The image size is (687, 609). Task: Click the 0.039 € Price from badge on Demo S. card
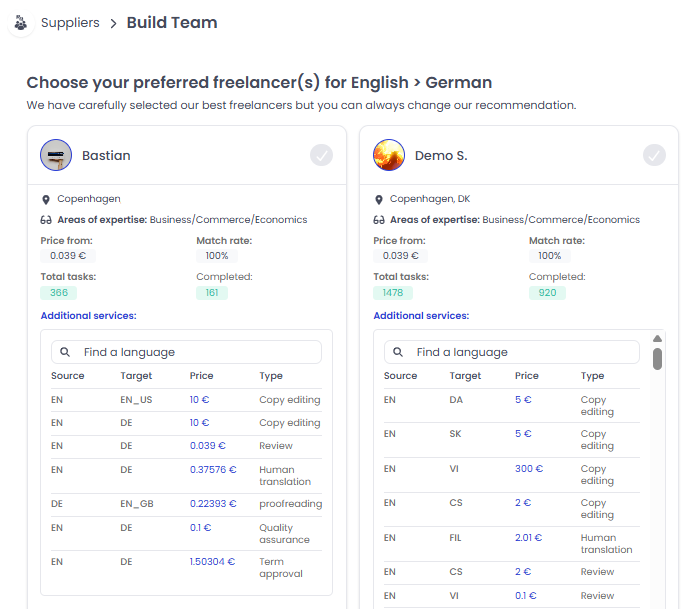(x=400, y=256)
